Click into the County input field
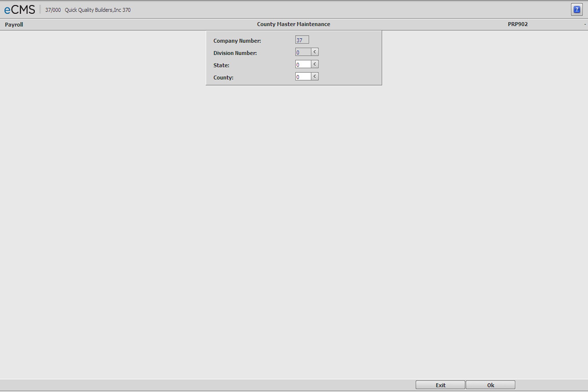 click(x=303, y=77)
